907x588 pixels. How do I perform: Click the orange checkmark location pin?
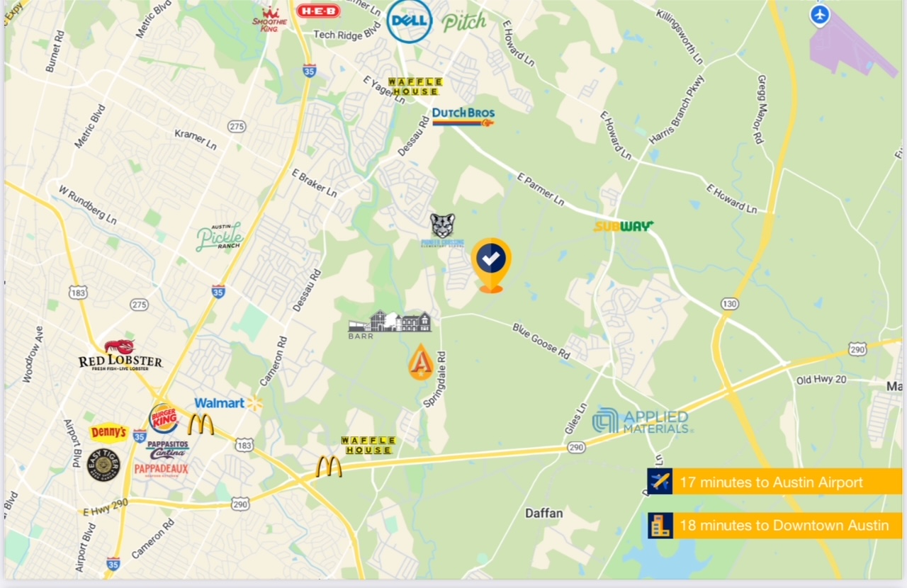(x=491, y=265)
